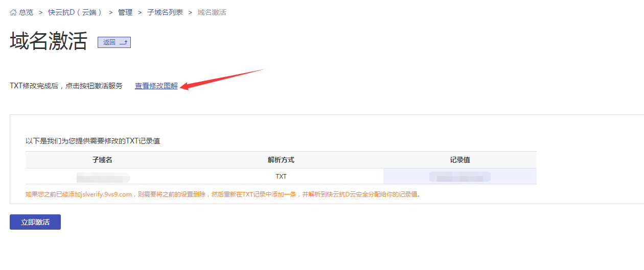Click the current 域名激活 breadcrumb item
Viewport: 644px width, 270px height.
pos(212,12)
